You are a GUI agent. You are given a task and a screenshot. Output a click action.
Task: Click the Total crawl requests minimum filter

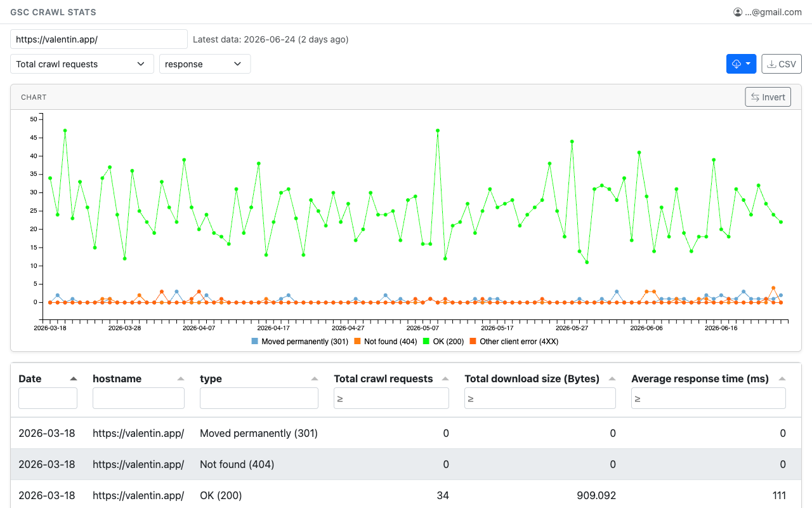tap(391, 398)
